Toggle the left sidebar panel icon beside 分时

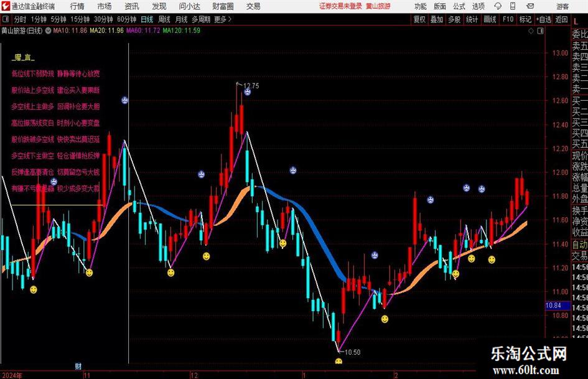pos(5,19)
